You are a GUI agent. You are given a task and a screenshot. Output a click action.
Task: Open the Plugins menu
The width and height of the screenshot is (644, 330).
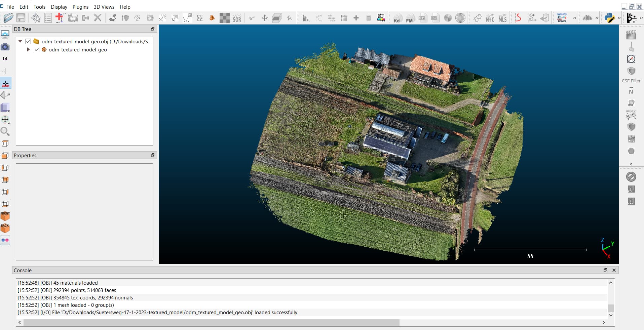click(x=80, y=7)
